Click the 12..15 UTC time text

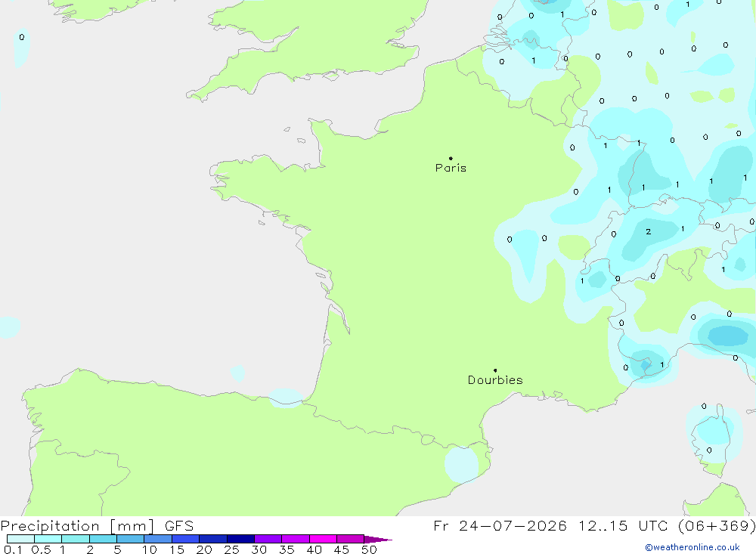point(622,525)
